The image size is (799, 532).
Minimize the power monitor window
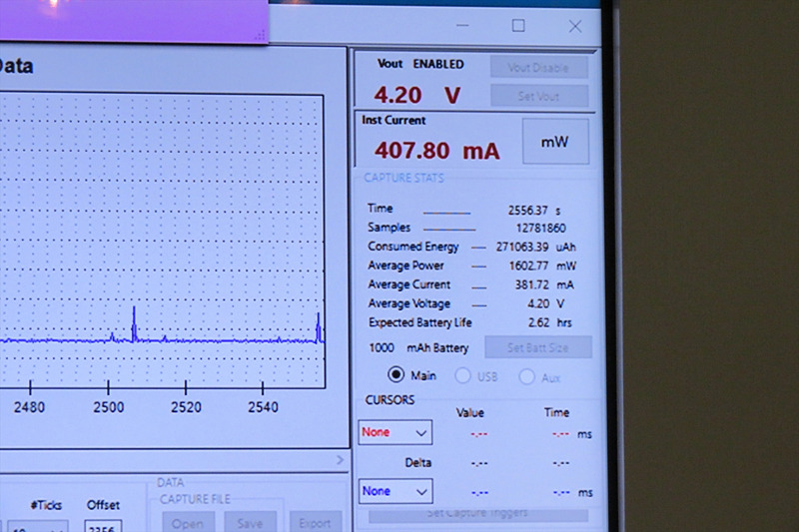(x=462, y=26)
